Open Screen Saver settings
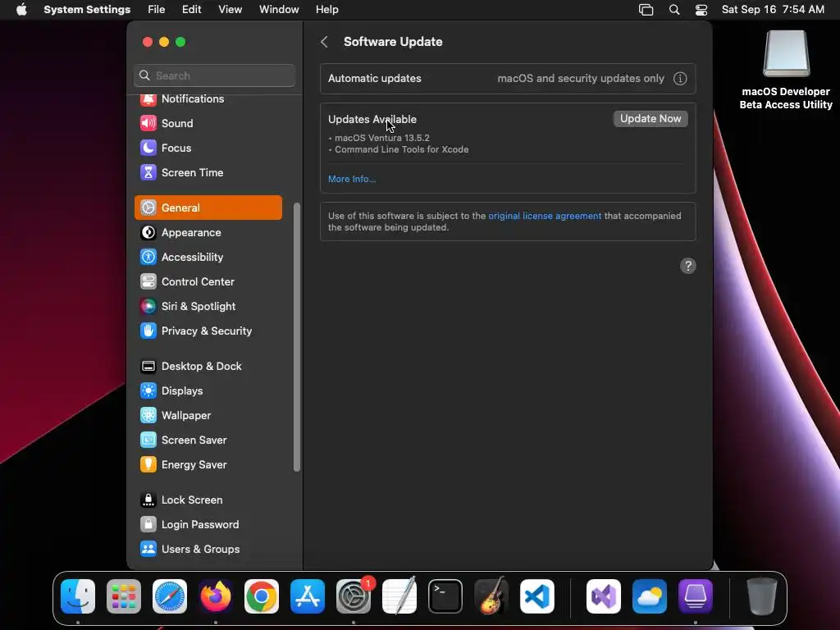 [x=208, y=441]
